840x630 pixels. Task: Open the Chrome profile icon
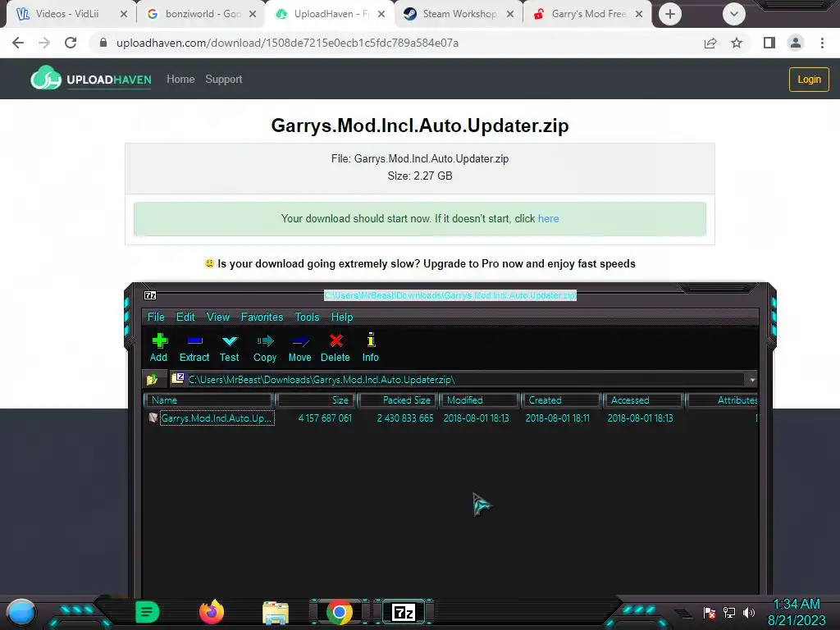796,43
